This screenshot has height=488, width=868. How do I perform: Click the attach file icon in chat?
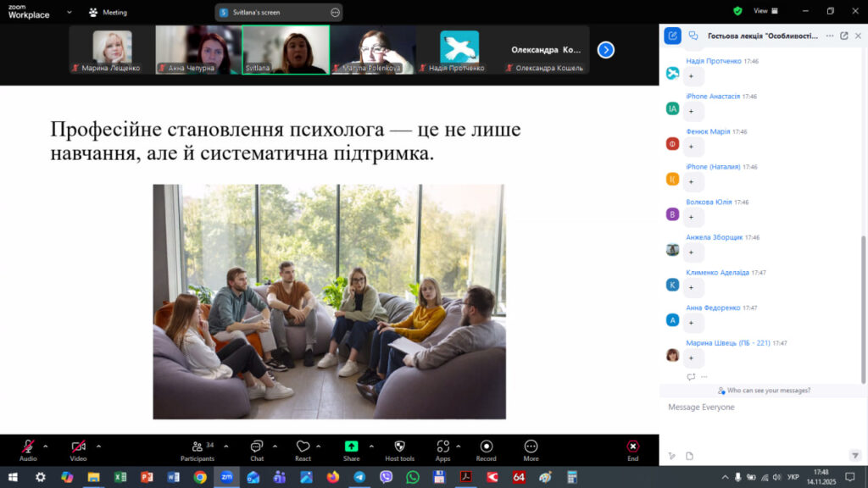pos(689,456)
